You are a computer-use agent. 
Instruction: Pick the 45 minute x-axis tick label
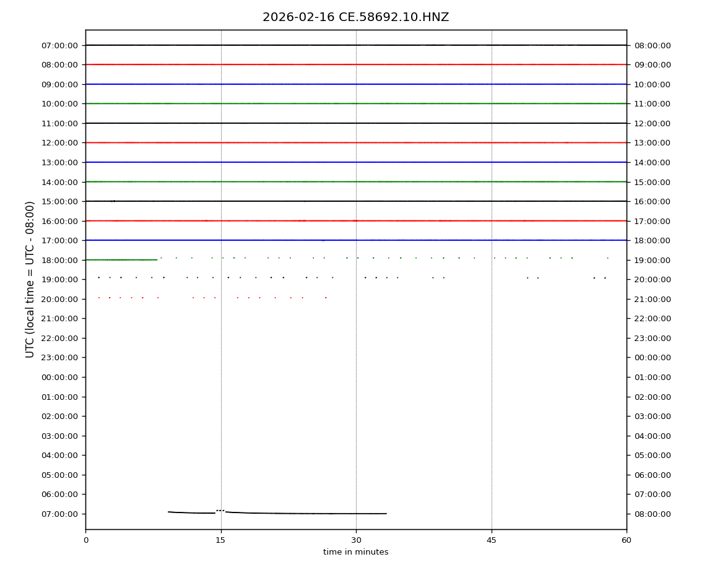pos(492,540)
